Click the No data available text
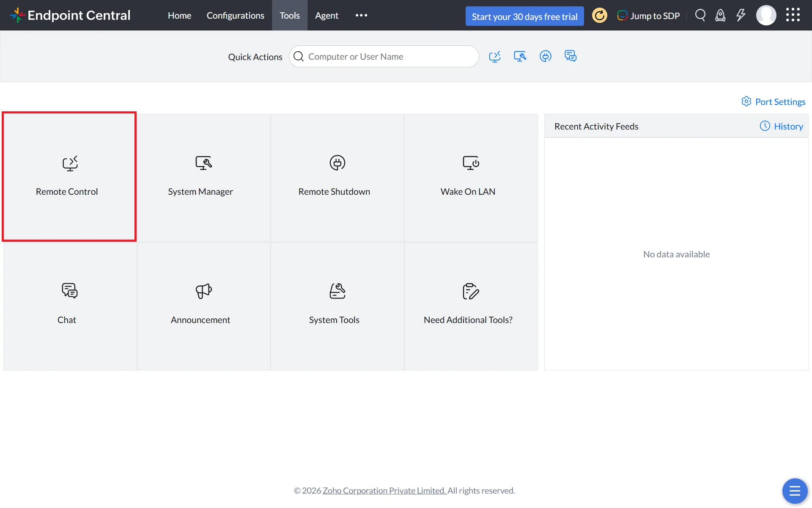Image resolution: width=812 pixels, height=508 pixels. coord(676,254)
